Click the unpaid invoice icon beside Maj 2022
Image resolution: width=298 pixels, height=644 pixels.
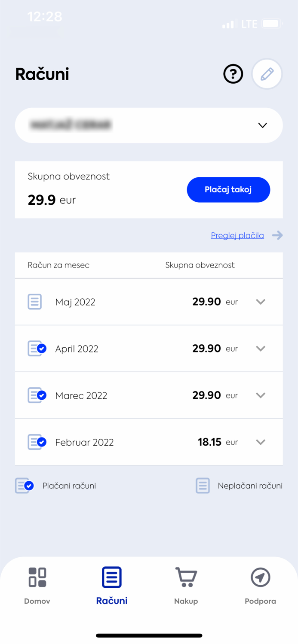(x=34, y=302)
